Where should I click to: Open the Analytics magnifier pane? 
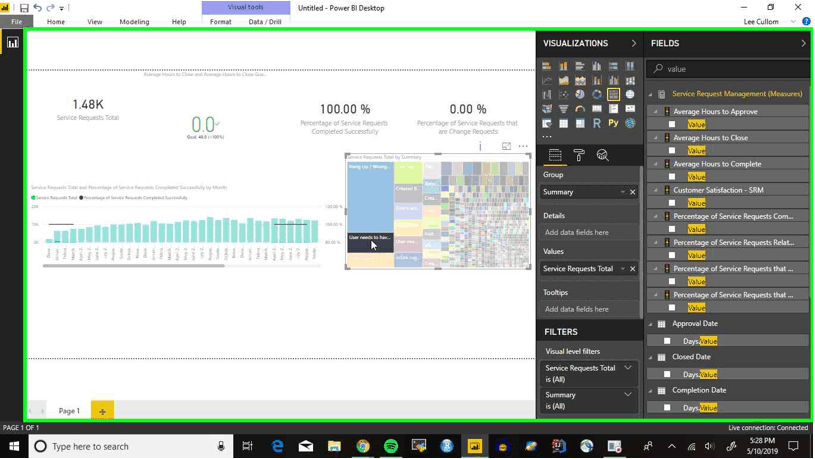602,155
